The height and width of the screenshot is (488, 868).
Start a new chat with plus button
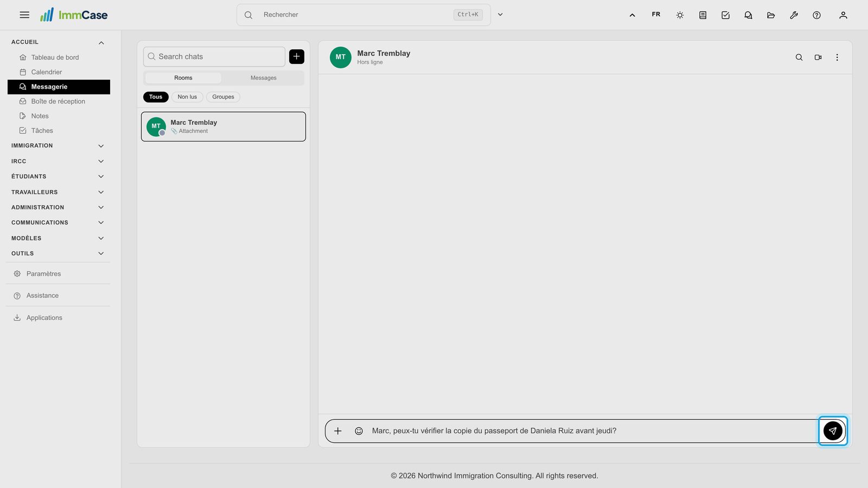pyautogui.click(x=297, y=56)
